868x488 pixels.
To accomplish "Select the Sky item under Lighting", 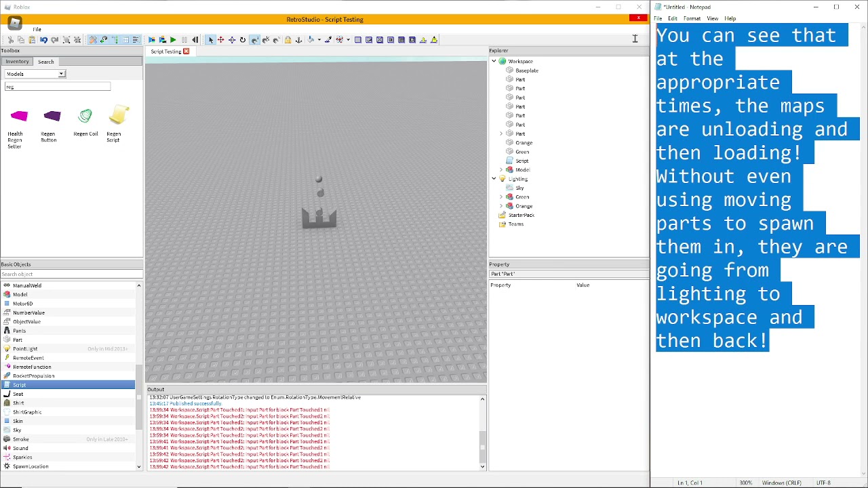I will [x=519, y=188].
